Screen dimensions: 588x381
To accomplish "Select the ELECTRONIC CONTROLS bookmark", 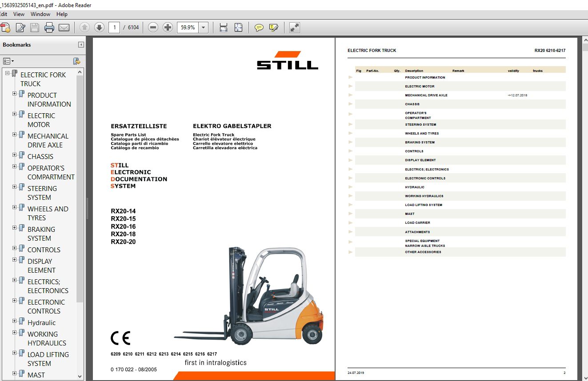I will [46, 306].
